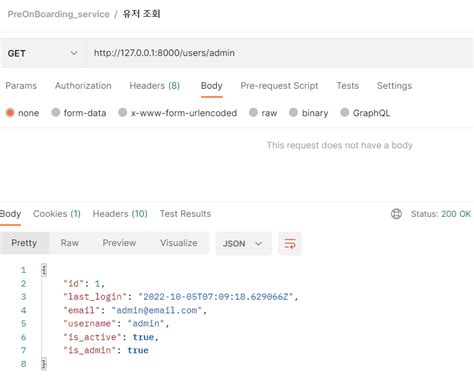Image resolution: width=474 pixels, height=383 pixels.
Task: Select the request Body tab
Action: coord(212,86)
